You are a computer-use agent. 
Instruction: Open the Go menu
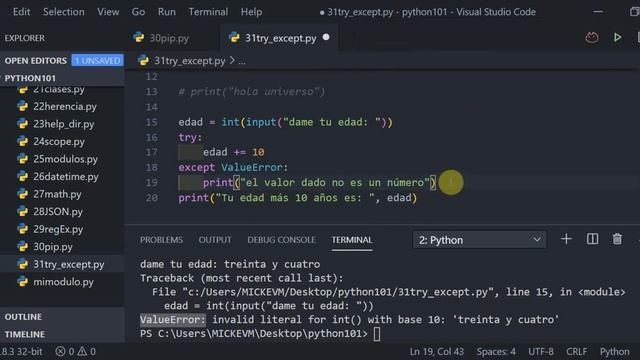click(138, 12)
